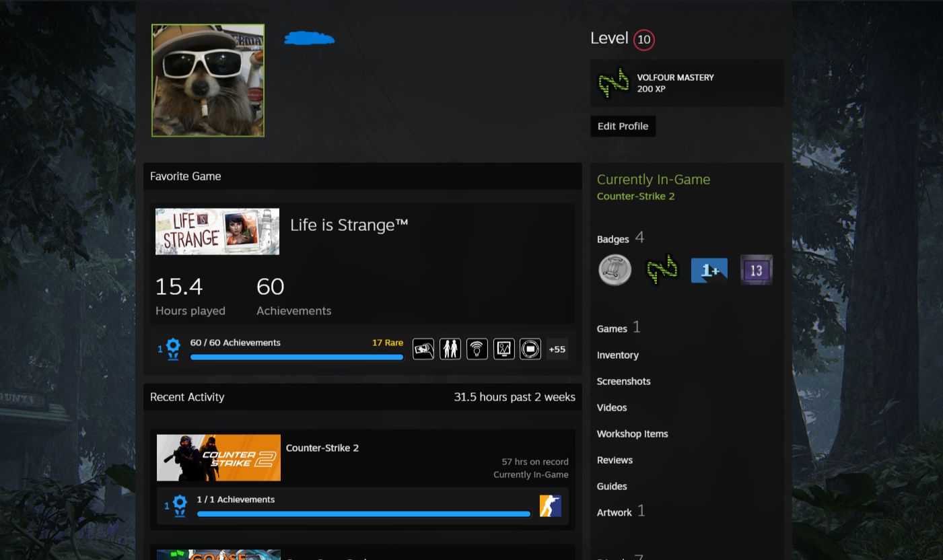Click the Life is Strange achievement ribbon icon
The image size is (943, 560).
[x=173, y=349]
